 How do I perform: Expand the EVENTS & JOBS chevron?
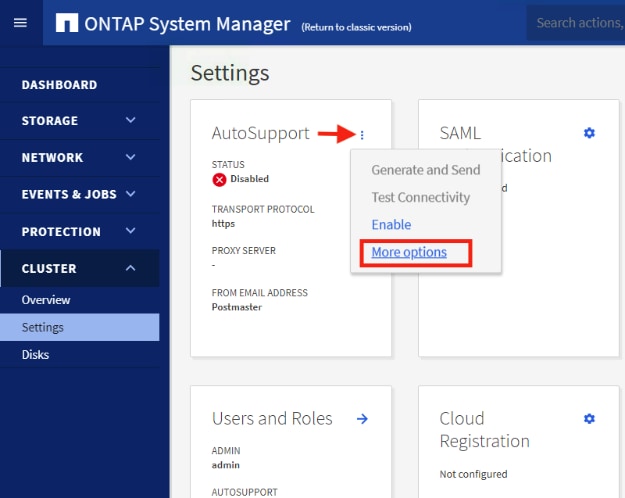130,194
